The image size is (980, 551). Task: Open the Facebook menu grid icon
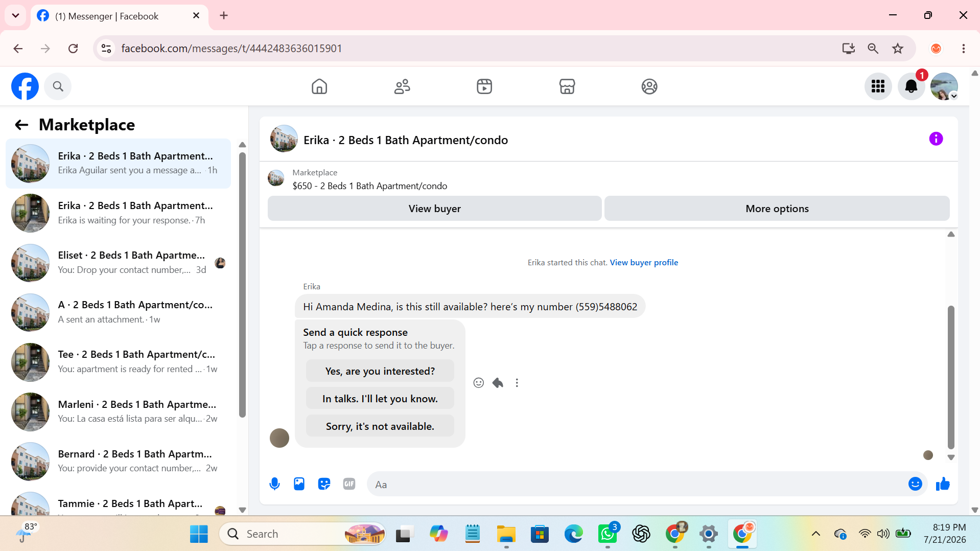[878, 86]
